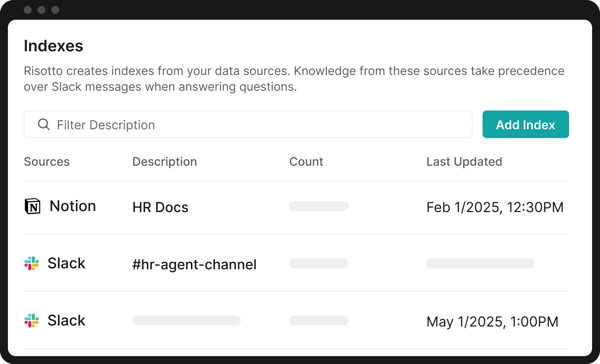Select the May 1/2025, 1:00PM timestamp
The width and height of the screenshot is (600, 364).
[x=492, y=322]
